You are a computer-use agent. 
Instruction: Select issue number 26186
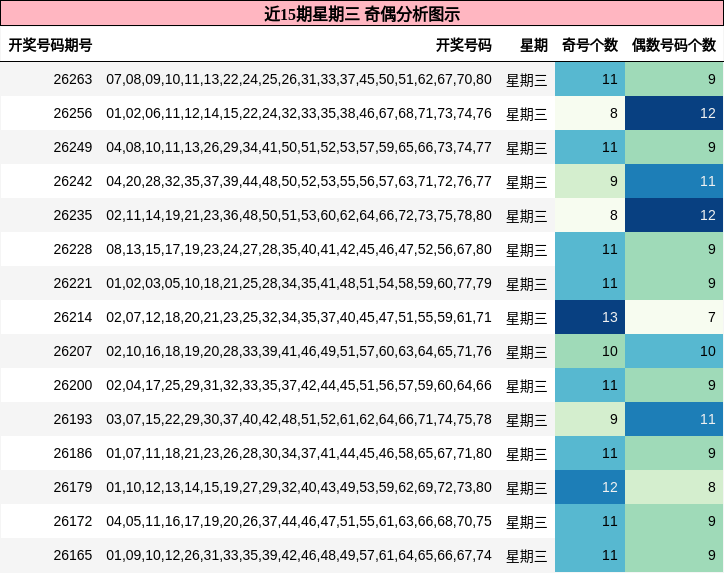(72, 453)
